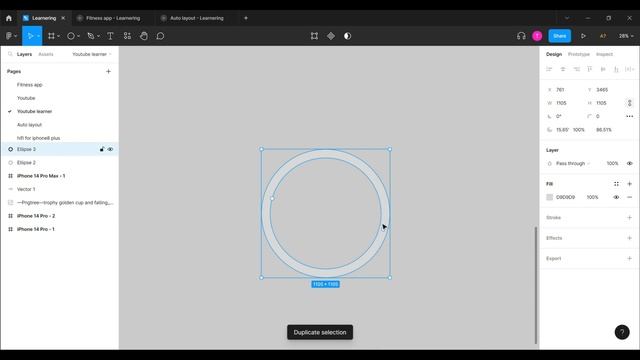Click the fill opacity 100% field
This screenshot has height=360, width=640.
(593, 197)
